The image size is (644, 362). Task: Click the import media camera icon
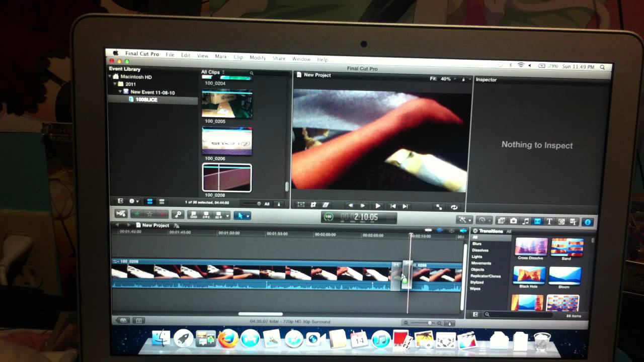click(121, 214)
